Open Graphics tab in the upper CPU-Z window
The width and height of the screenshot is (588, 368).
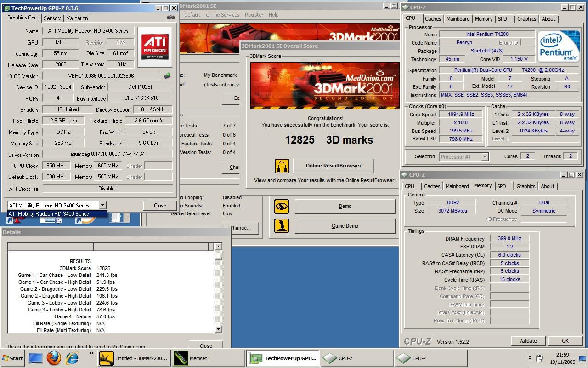point(526,19)
